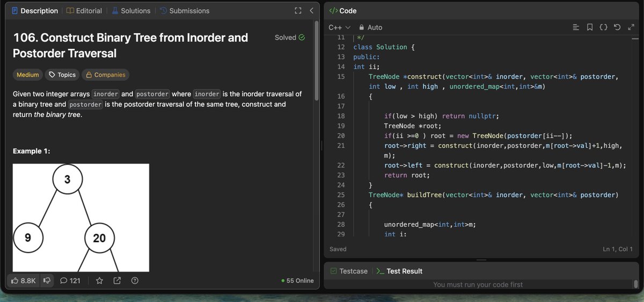Image resolution: width=644 pixels, height=302 pixels.
Task: Click the Example 1 heading
Action: click(x=32, y=152)
